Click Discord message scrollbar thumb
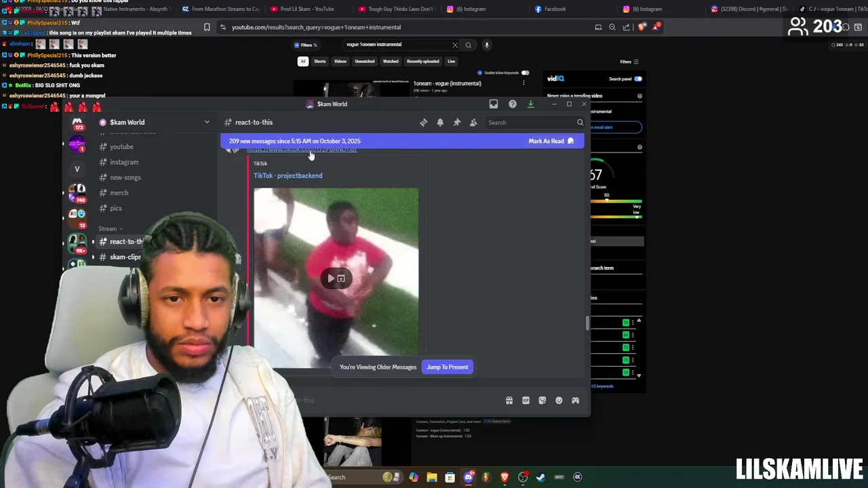Image resolution: width=868 pixels, height=488 pixels. click(x=587, y=323)
